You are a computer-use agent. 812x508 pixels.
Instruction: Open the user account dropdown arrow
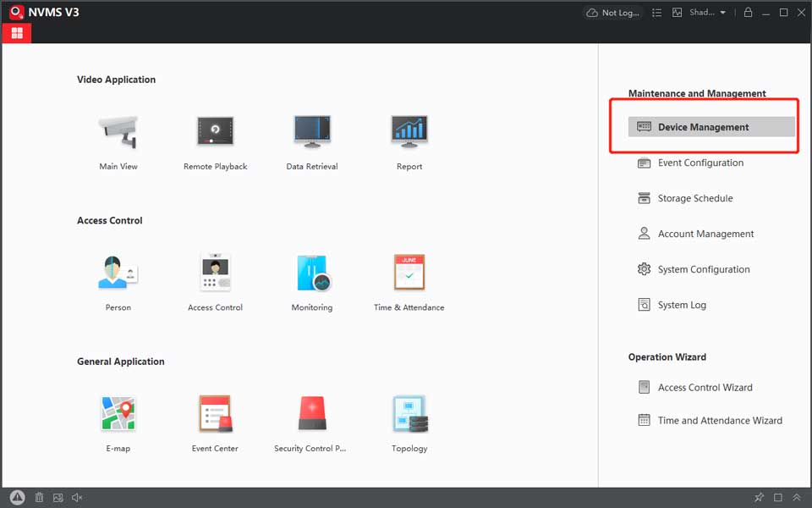tap(723, 13)
